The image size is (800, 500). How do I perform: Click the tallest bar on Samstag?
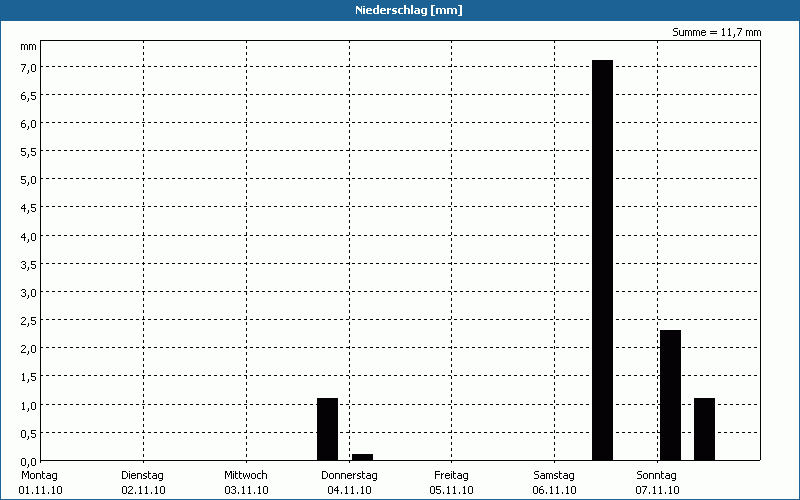pyautogui.click(x=602, y=260)
